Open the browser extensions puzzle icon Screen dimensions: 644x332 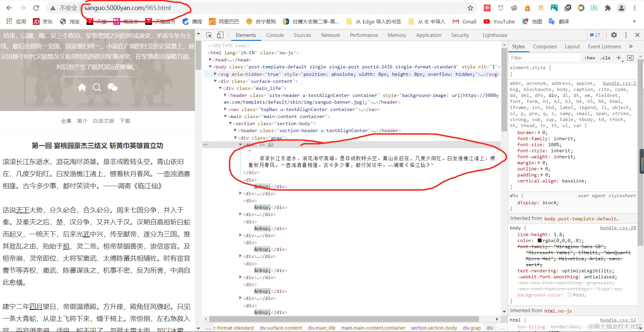click(608, 8)
